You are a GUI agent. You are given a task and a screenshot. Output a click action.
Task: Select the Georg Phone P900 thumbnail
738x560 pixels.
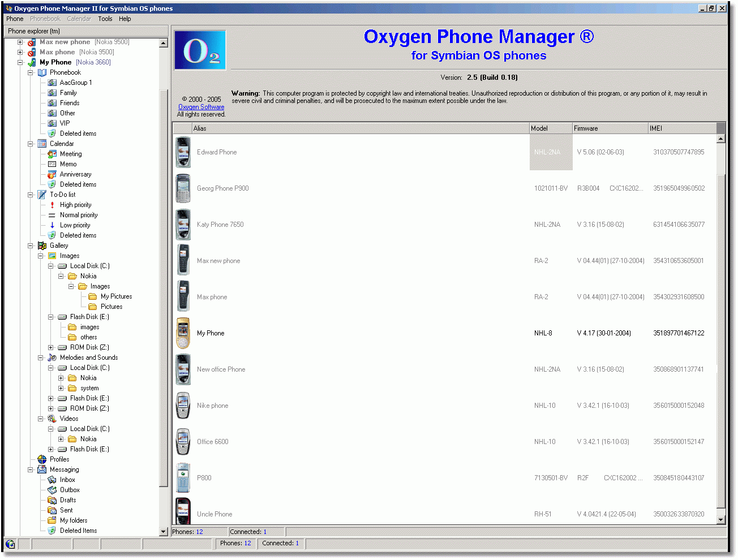pyautogui.click(x=183, y=188)
